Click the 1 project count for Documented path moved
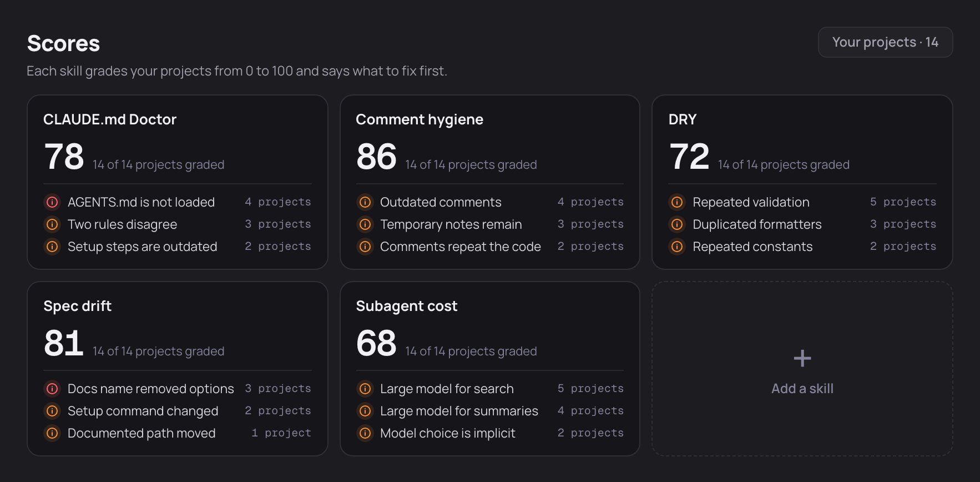Image resolution: width=980 pixels, height=482 pixels. [281, 433]
